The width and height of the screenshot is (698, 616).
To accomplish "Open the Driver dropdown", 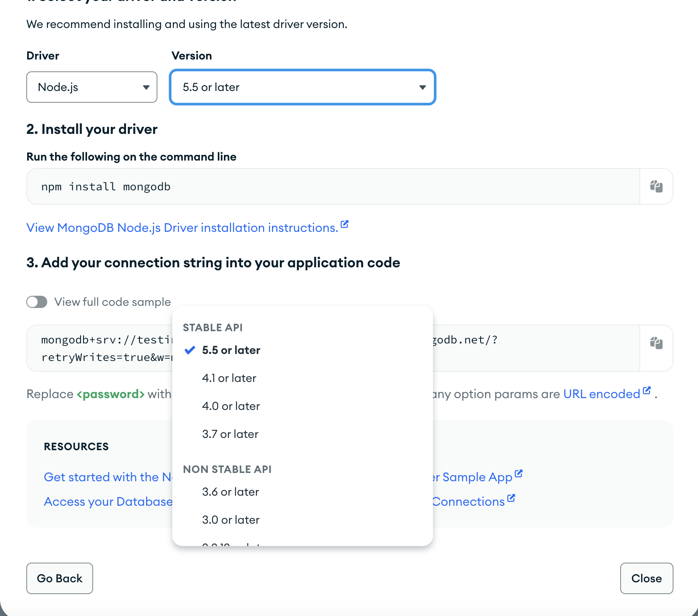I will coord(91,87).
